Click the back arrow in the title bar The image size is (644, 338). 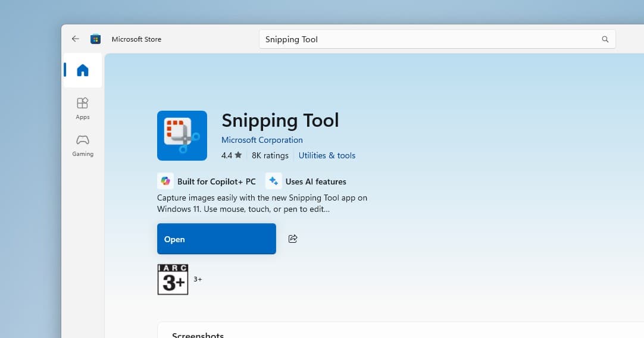pos(75,39)
